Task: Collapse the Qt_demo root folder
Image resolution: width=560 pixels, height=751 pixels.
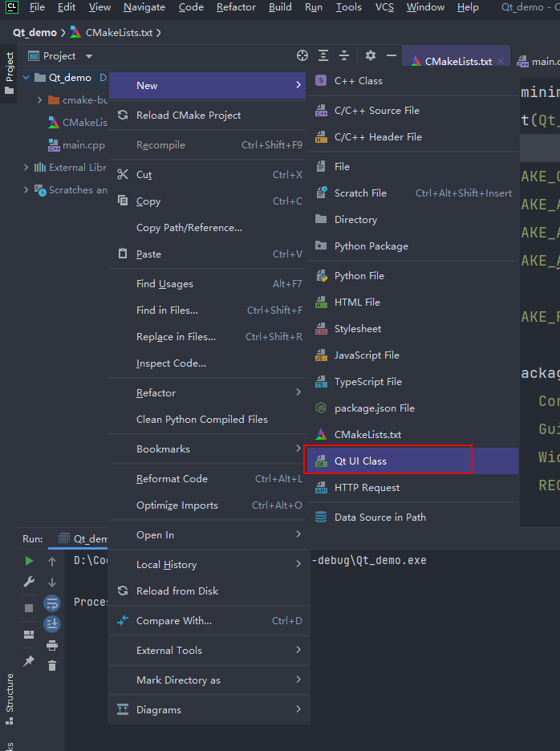Action: (x=26, y=78)
